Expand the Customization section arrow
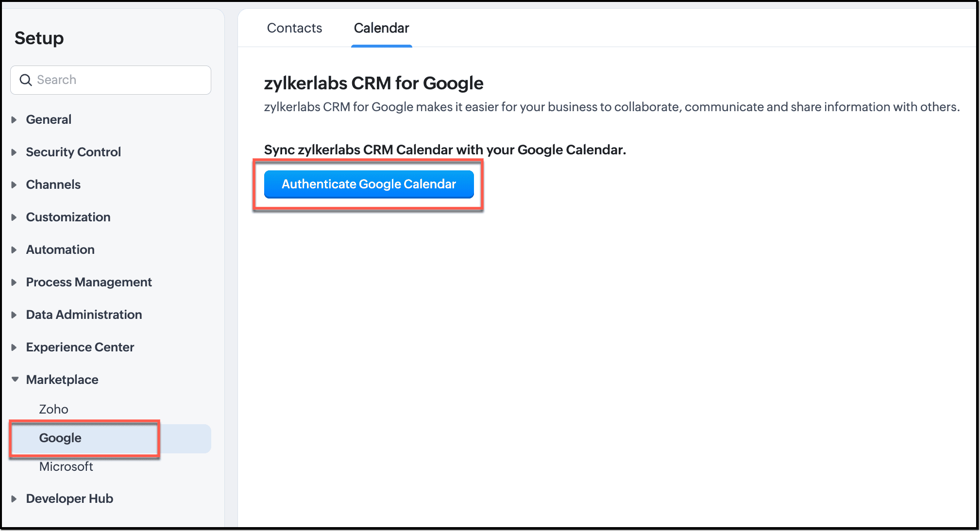Screen dimensions: 980x531 [x=14, y=217]
